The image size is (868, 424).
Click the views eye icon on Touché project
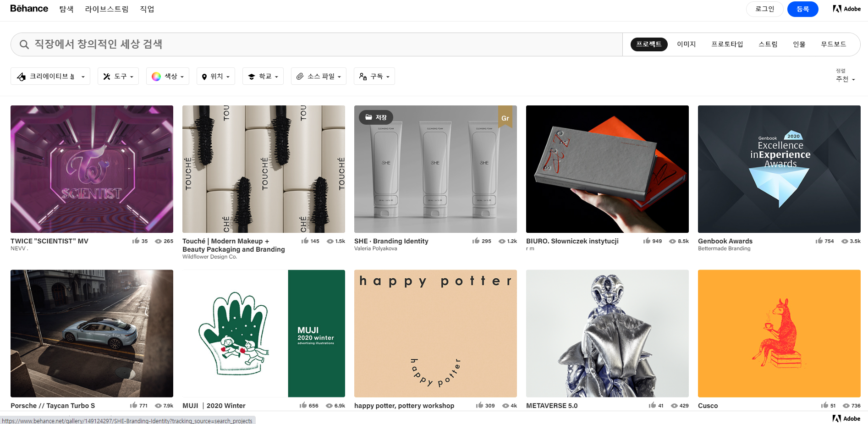[x=330, y=241]
